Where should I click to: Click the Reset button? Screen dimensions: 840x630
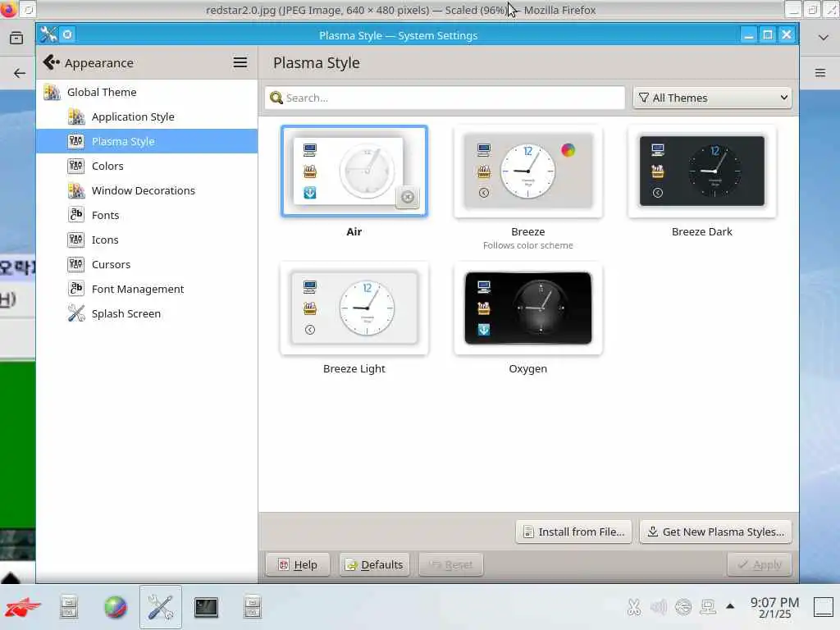451,564
